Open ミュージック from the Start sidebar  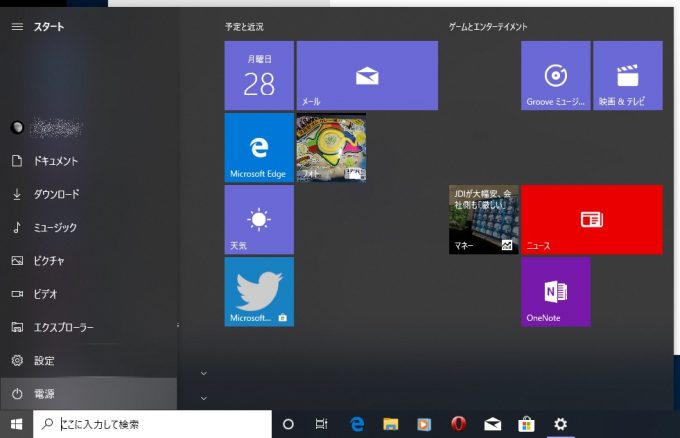(88, 227)
